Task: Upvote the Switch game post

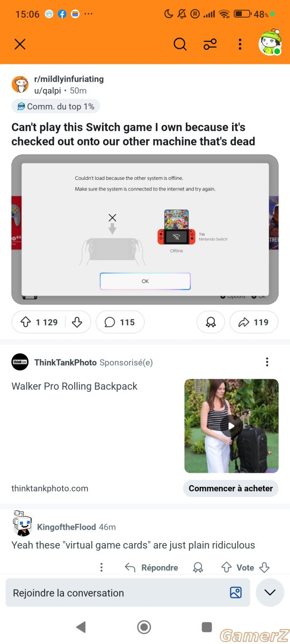Action: point(25,322)
